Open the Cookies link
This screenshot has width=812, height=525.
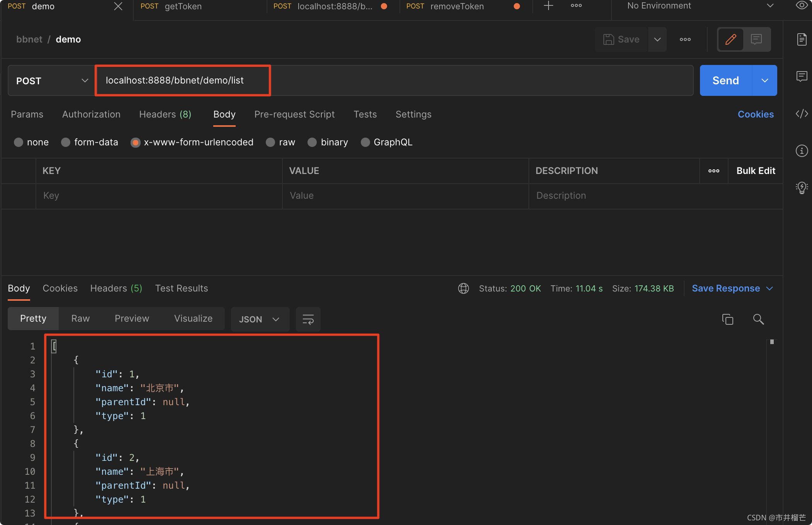[755, 114]
